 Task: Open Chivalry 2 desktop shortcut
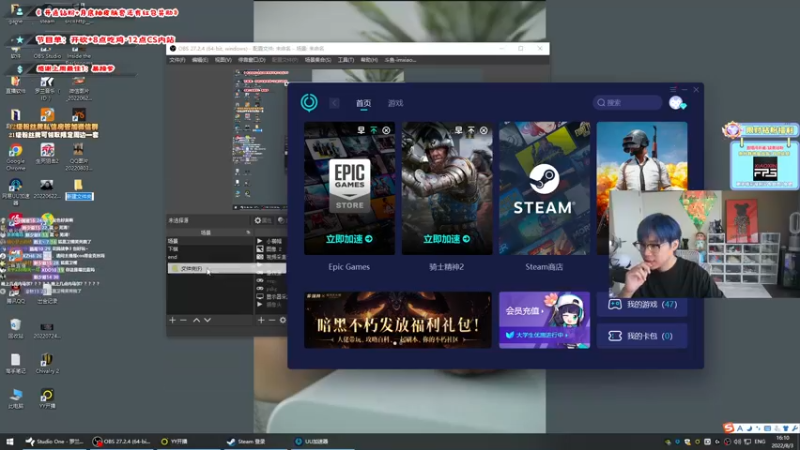tap(47, 363)
